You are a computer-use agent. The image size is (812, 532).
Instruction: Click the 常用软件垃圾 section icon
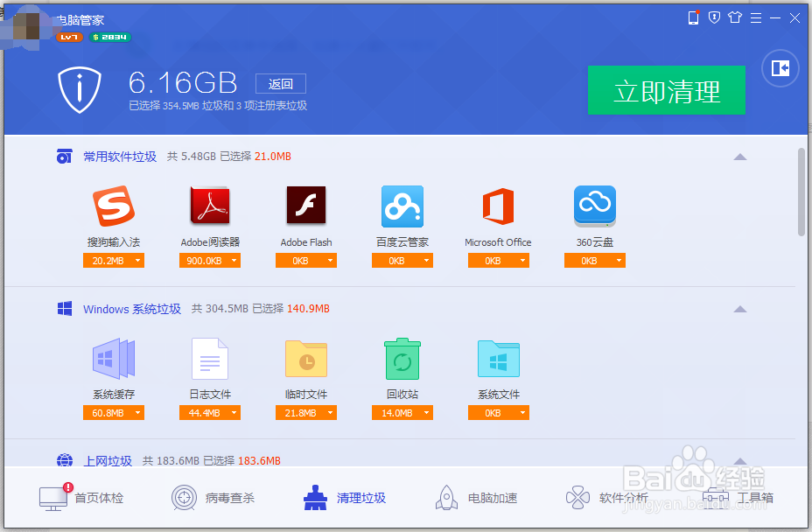tap(64, 156)
